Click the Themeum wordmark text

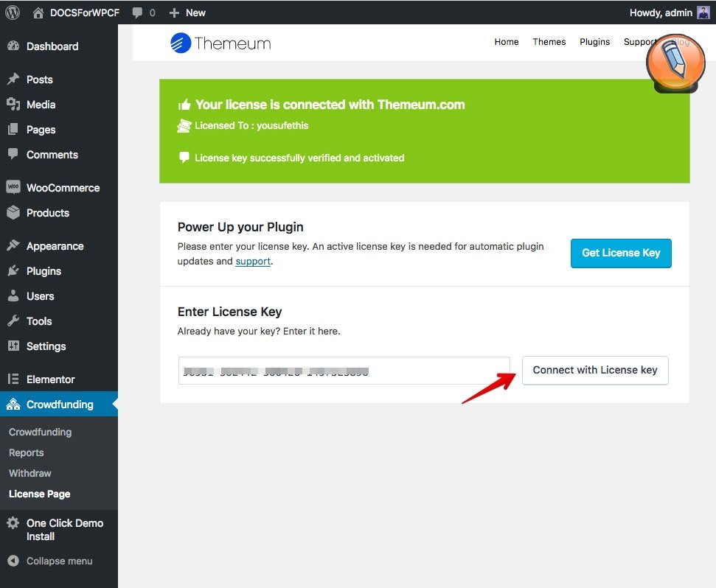click(232, 43)
